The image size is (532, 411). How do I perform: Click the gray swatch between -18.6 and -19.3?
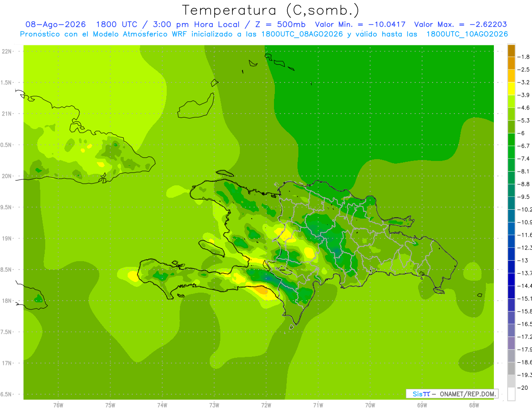511,368
